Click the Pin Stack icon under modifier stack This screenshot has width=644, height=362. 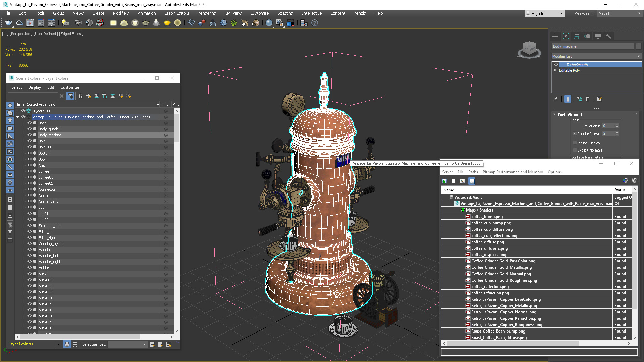555,99
